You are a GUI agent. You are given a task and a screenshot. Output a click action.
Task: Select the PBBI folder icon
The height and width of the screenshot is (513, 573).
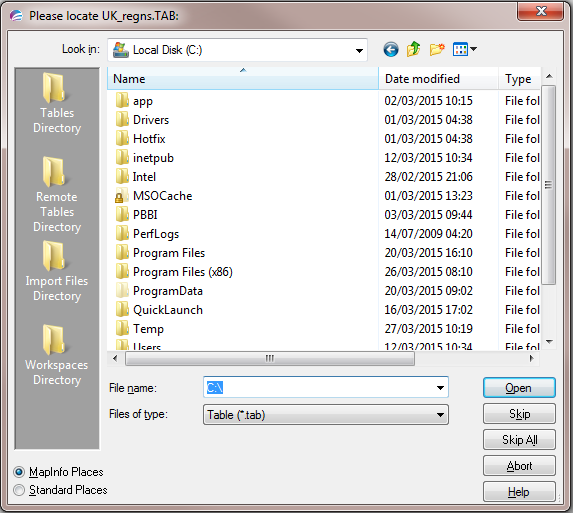coord(122,214)
